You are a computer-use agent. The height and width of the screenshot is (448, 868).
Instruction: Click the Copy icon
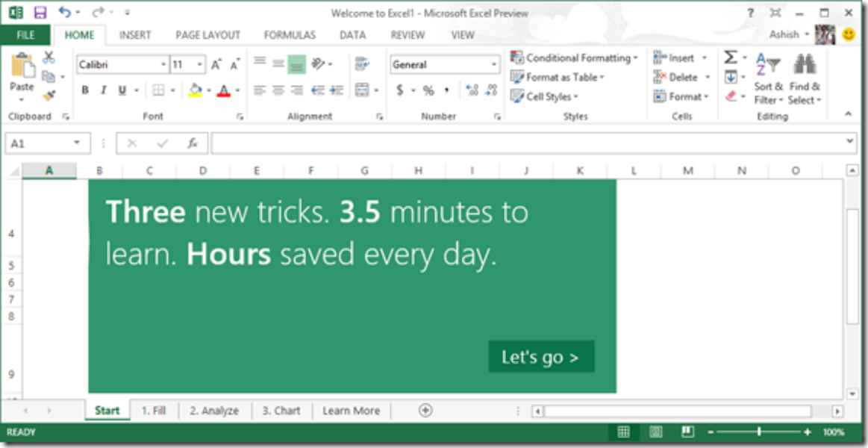coord(49,76)
